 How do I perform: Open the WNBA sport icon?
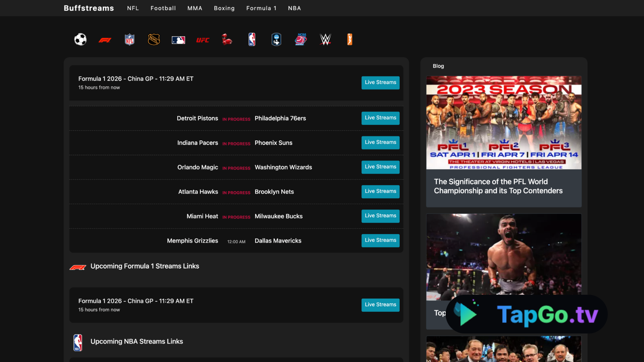coord(349,39)
